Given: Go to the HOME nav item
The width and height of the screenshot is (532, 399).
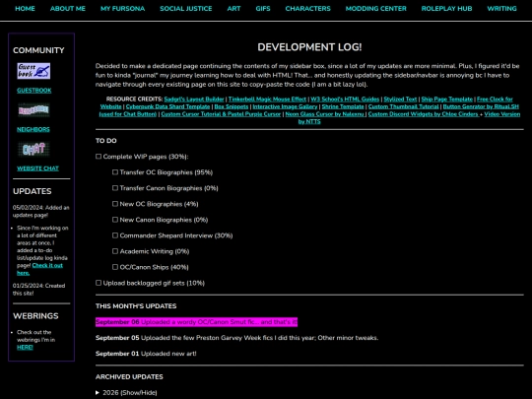Looking at the screenshot, I should [x=25, y=9].
